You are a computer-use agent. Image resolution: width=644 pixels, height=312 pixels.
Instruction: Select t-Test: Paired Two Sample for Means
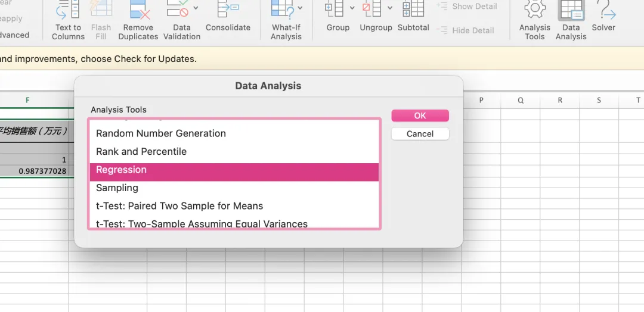coord(179,206)
